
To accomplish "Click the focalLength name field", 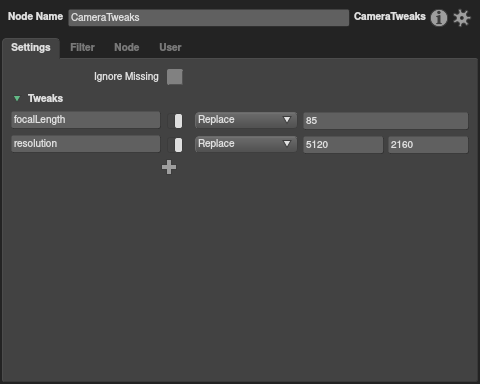I will point(86,120).
